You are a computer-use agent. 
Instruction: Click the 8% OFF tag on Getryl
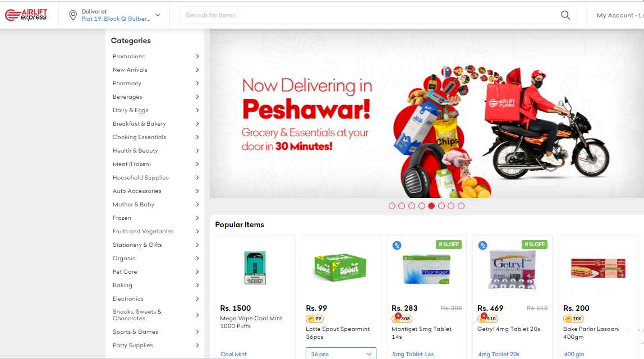535,245
